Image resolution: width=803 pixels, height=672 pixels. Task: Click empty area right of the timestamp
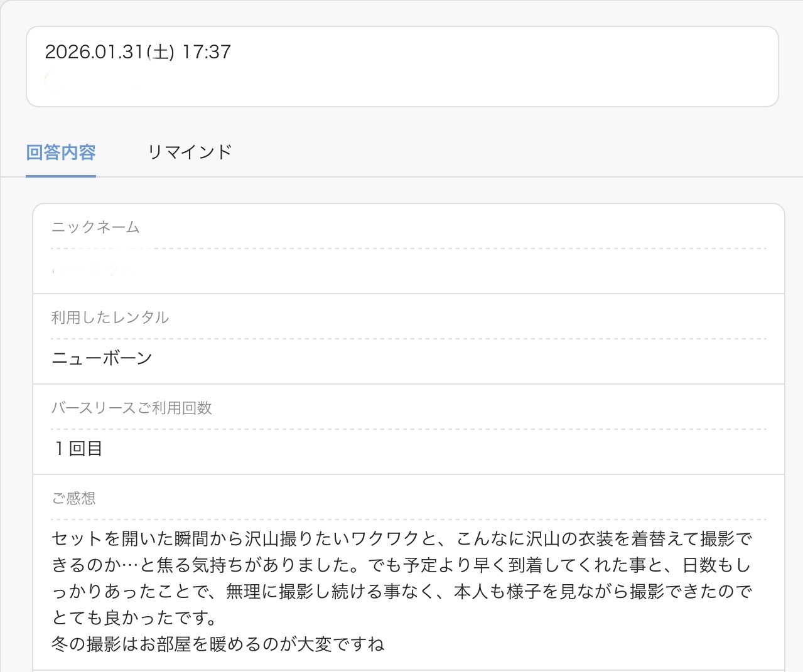point(502,51)
